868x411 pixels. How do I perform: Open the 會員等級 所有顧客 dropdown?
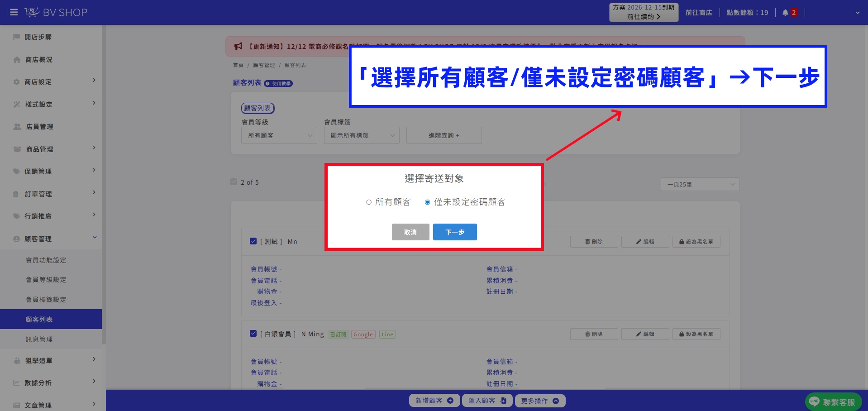[279, 135]
